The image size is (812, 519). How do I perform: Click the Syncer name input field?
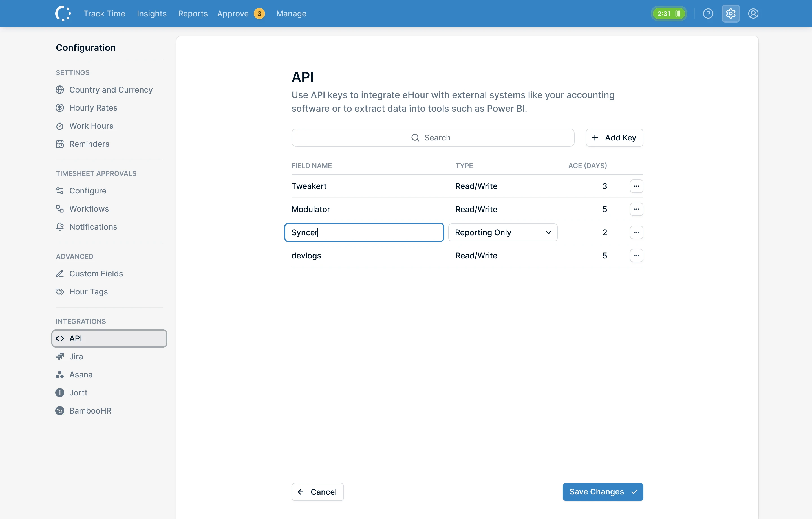tap(364, 232)
